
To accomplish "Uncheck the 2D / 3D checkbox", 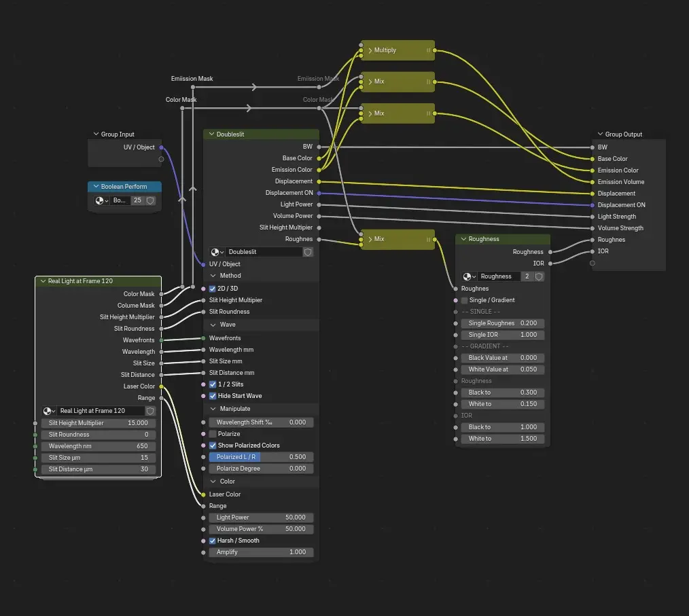I will [x=213, y=289].
